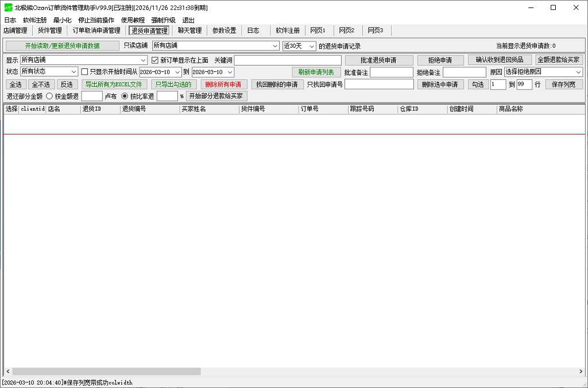
Task: Click the 关键词 keyword input field
Action: coord(287,60)
